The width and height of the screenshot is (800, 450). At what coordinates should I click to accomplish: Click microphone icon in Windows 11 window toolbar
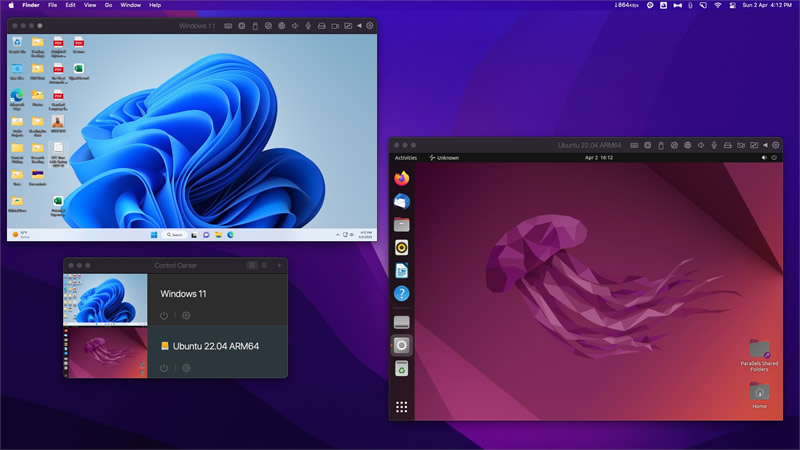point(308,26)
